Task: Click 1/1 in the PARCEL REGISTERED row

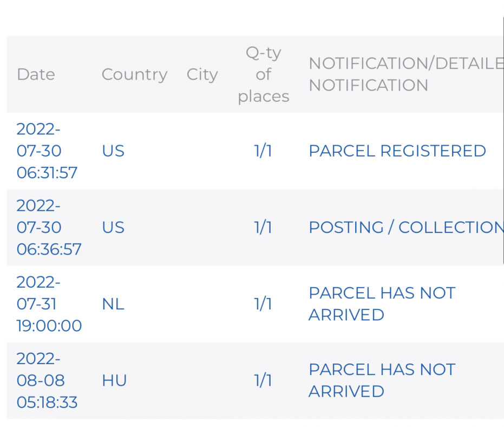Action: pos(263,151)
